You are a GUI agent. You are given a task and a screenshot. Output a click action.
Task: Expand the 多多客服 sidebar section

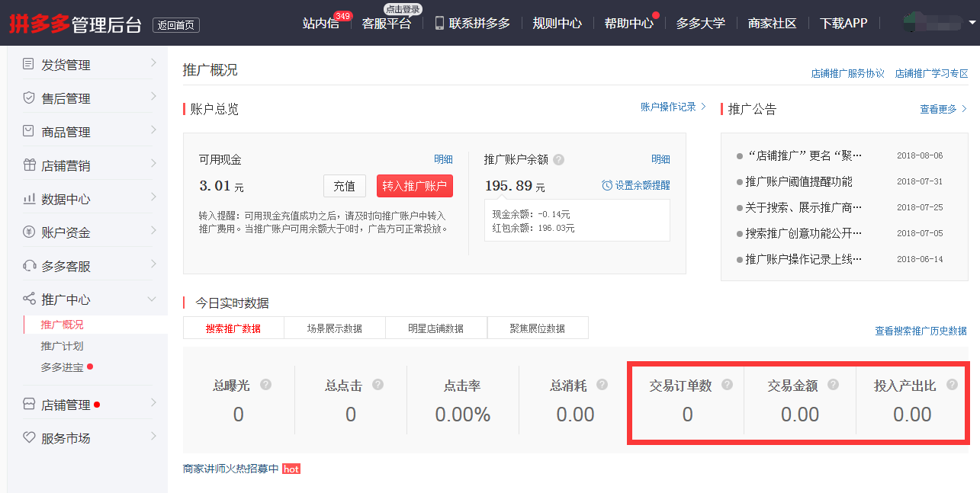[153, 264]
